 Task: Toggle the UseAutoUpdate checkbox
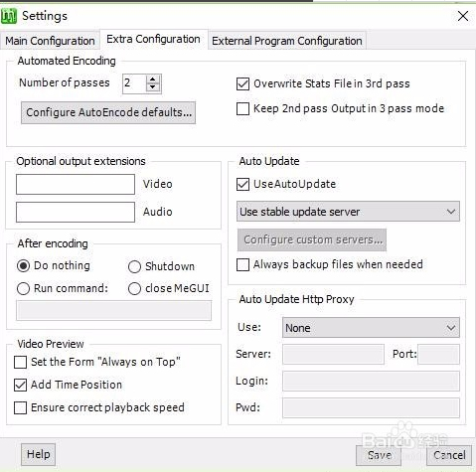pos(242,184)
